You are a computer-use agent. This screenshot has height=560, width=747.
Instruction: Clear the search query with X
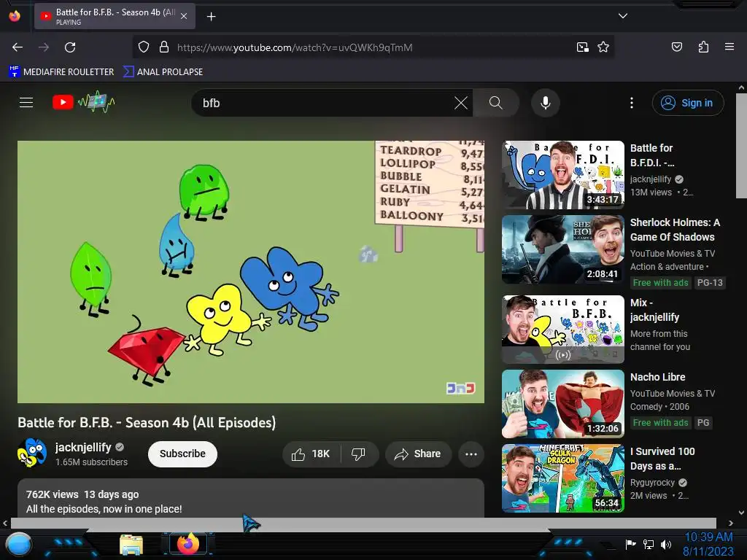461,103
